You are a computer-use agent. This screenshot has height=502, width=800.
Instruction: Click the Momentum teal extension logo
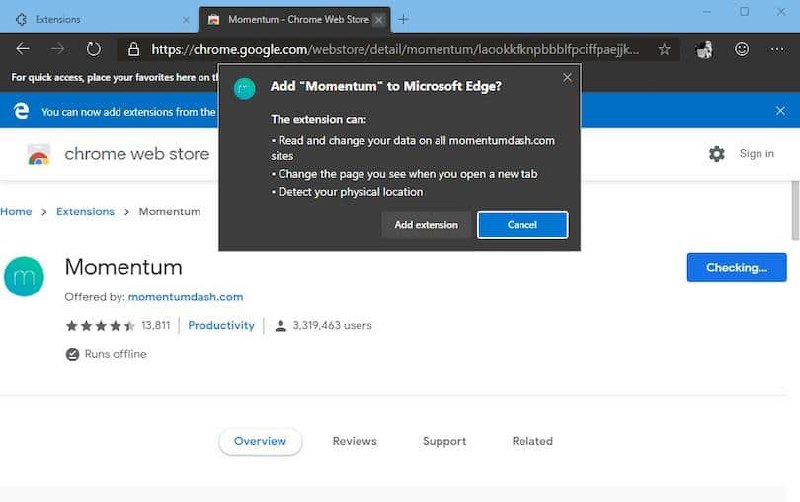[x=24, y=277]
